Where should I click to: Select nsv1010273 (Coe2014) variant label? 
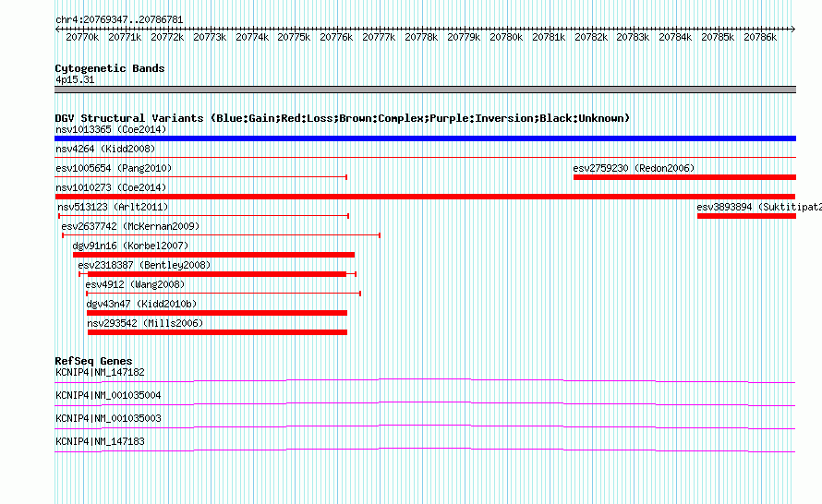(x=111, y=187)
